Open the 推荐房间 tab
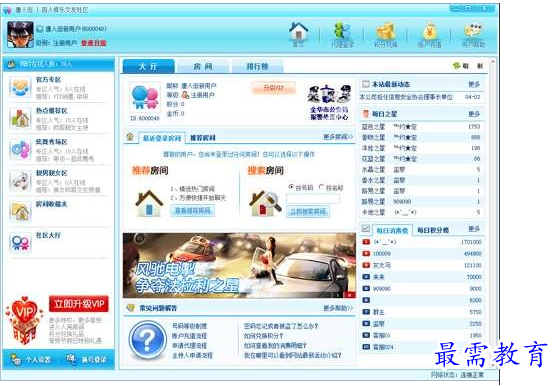The width and height of the screenshot is (556, 386). (x=202, y=138)
